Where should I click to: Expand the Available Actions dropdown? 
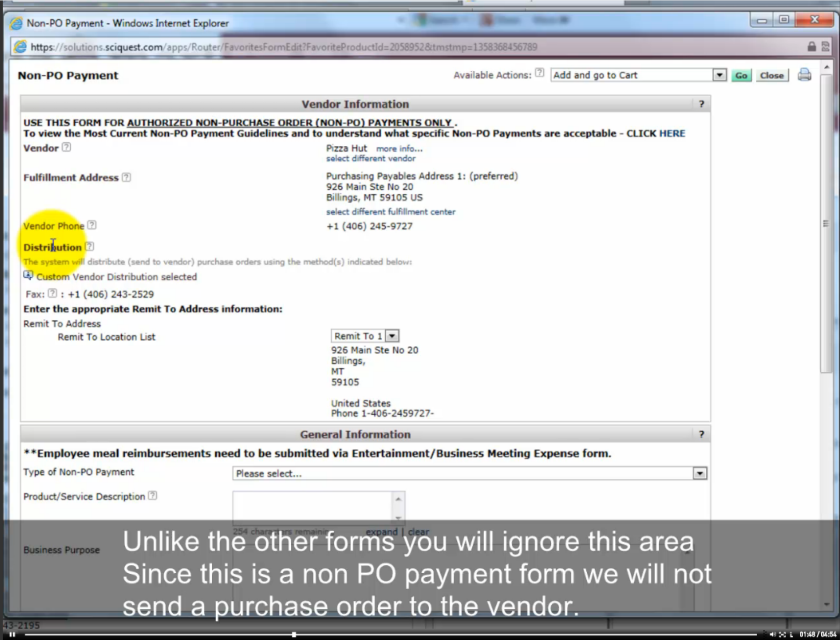click(719, 75)
